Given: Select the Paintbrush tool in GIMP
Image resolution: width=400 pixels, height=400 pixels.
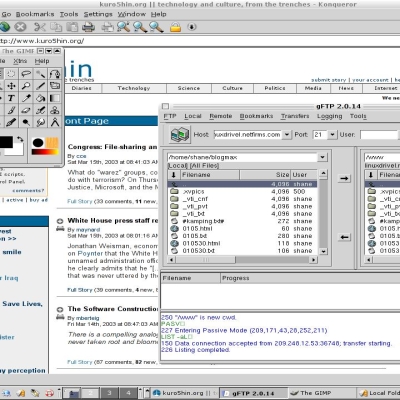Looking at the screenshot, I should (11, 110).
